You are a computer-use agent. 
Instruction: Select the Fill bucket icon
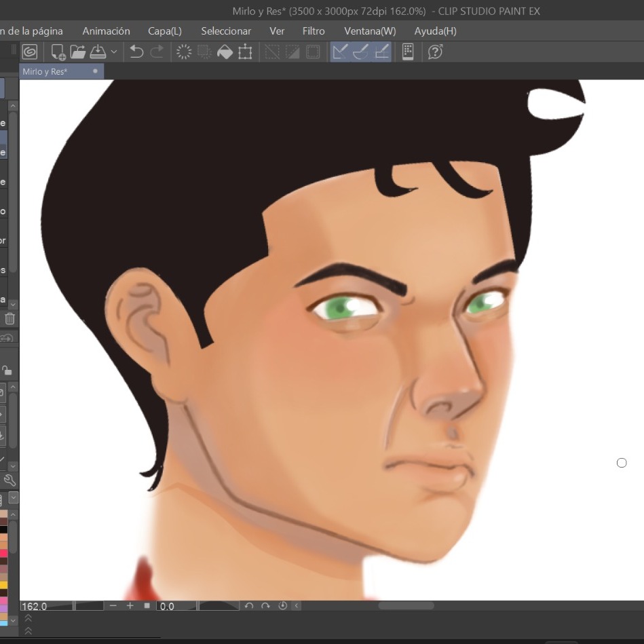(225, 52)
